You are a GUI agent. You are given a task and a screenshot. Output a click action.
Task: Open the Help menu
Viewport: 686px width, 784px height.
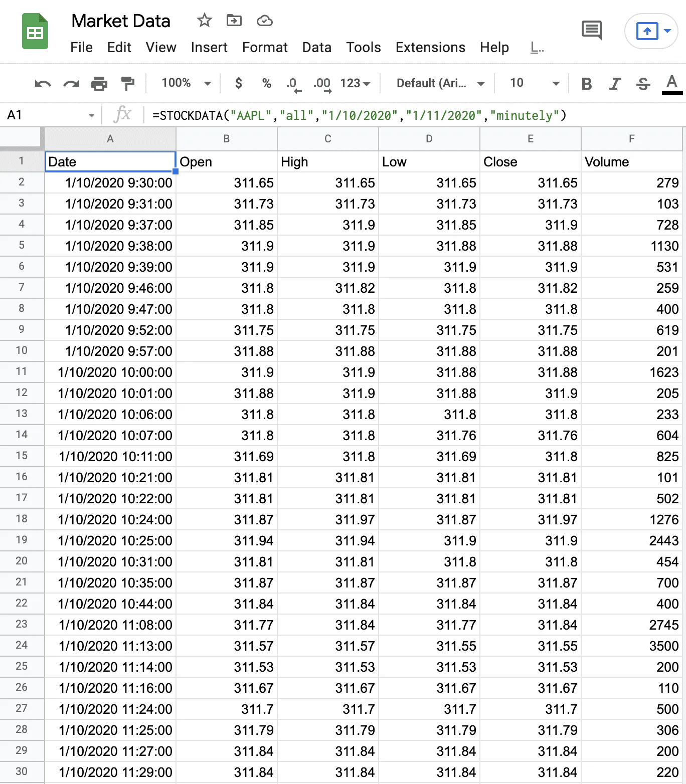494,48
